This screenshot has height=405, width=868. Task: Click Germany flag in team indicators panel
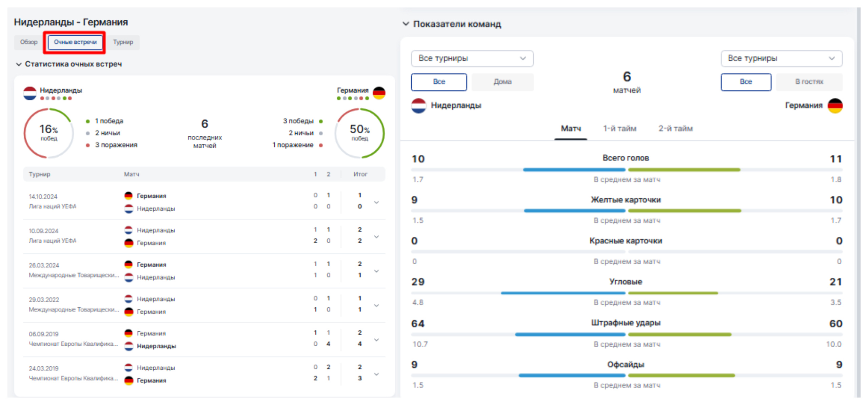[x=835, y=106]
